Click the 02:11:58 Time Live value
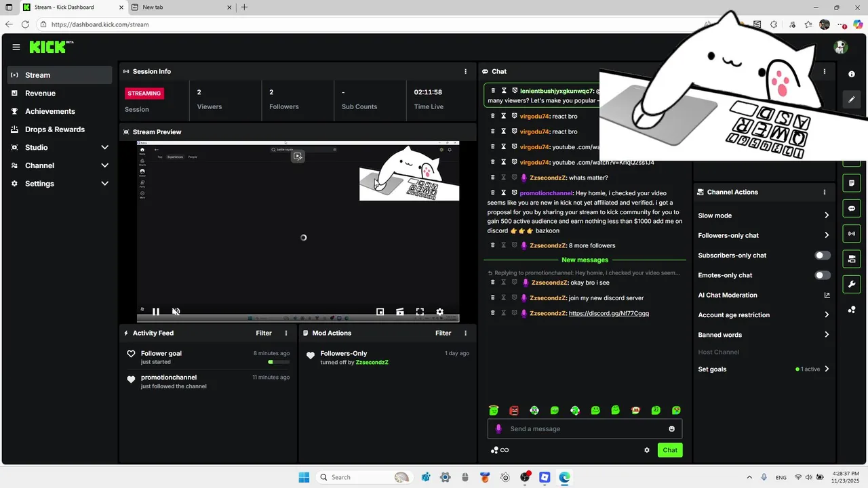868x488 pixels. tap(428, 92)
